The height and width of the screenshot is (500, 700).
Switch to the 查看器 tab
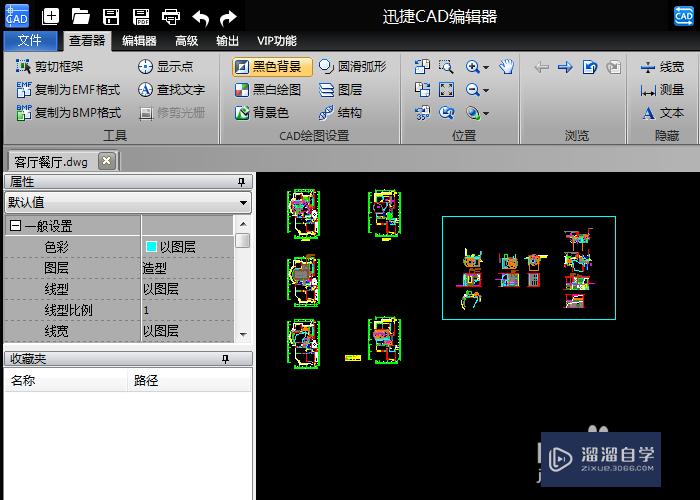pyautogui.click(x=87, y=41)
